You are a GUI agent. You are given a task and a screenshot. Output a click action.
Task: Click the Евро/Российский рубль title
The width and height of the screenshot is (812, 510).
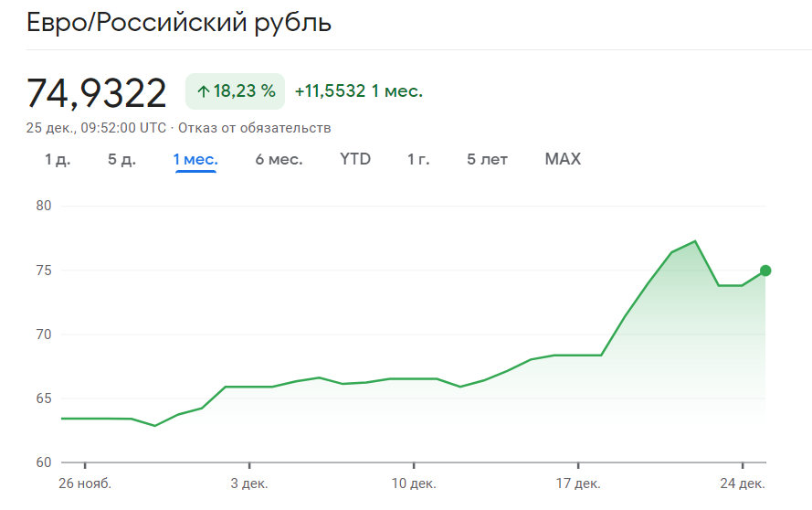(x=179, y=23)
